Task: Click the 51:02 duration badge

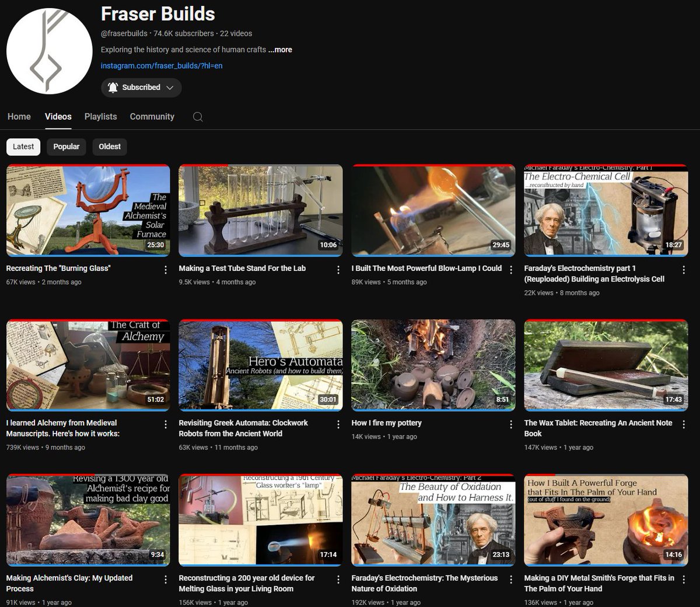Action: (x=156, y=400)
